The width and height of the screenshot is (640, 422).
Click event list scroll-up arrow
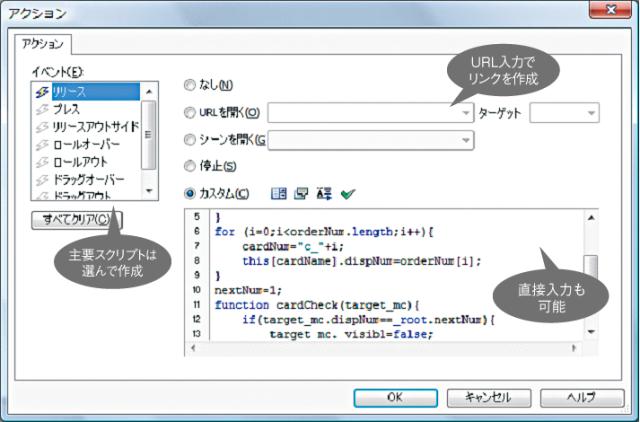149,91
